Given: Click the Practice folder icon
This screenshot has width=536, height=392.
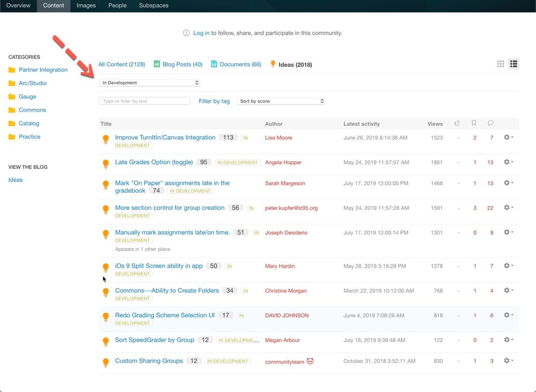Looking at the screenshot, I should 12,137.
